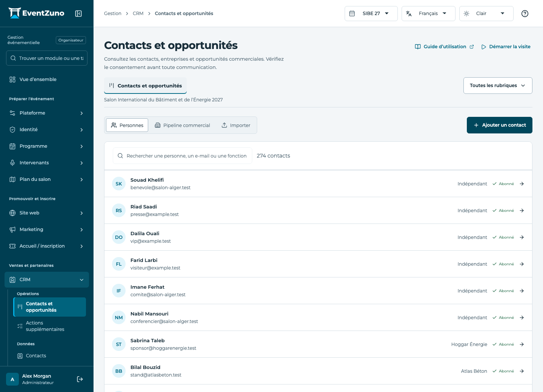This screenshot has width=543, height=392.
Task: Open Riad Saadi's contact arrow
Action: (x=522, y=211)
